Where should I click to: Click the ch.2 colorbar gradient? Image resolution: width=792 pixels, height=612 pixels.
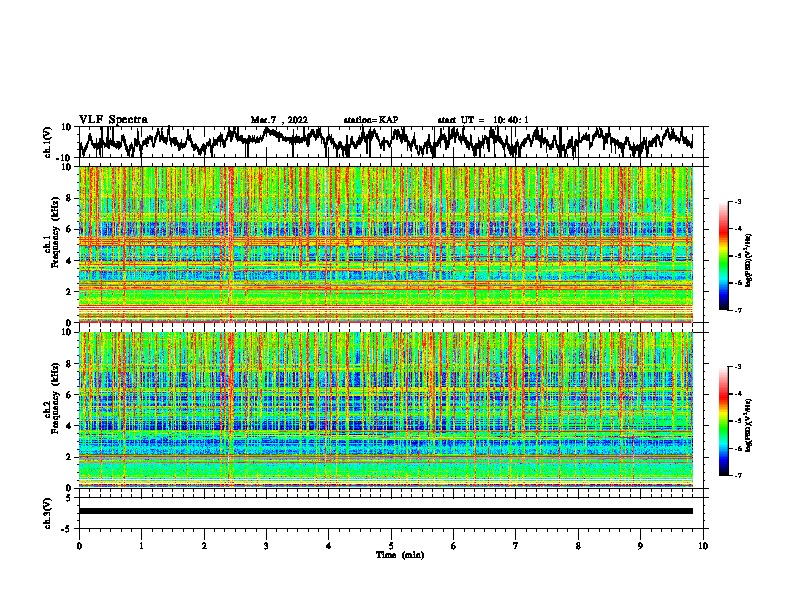click(723, 421)
